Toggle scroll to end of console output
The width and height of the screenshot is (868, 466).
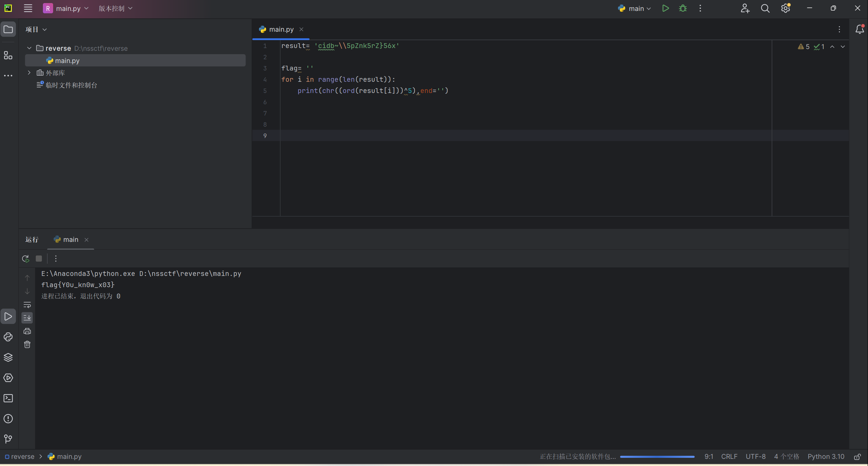coord(27,317)
